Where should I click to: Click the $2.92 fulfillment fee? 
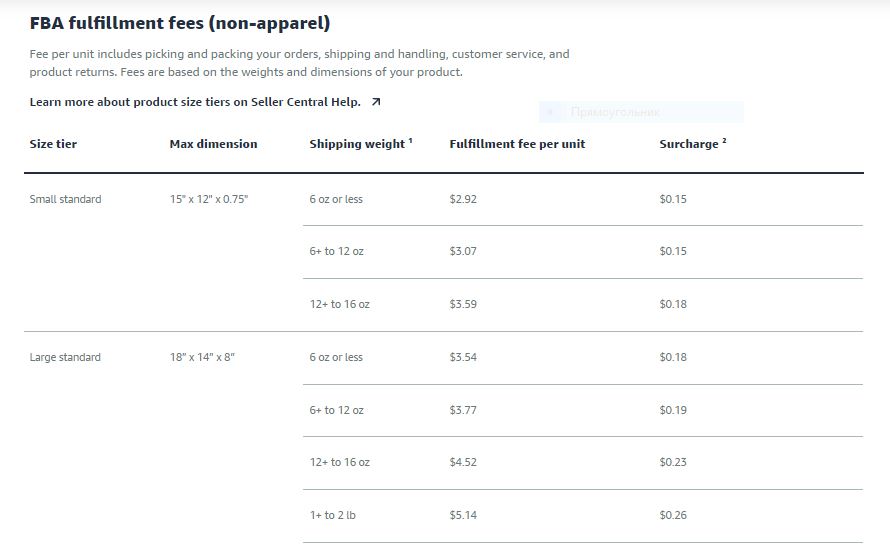pyautogui.click(x=463, y=199)
